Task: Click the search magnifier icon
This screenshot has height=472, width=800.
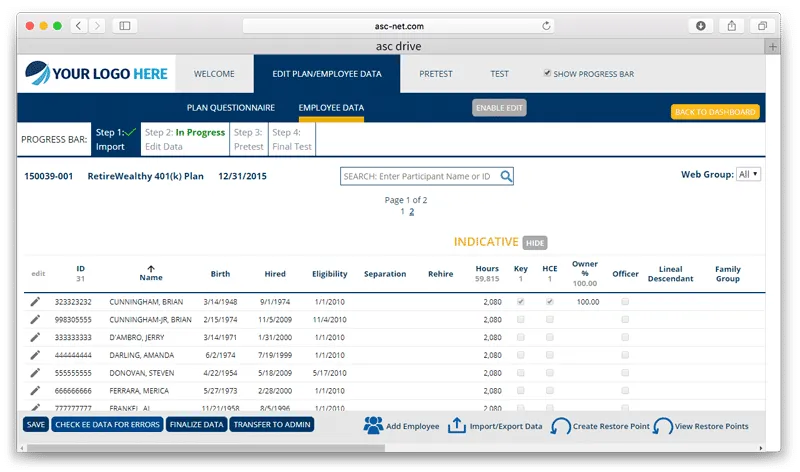Action: tap(507, 177)
